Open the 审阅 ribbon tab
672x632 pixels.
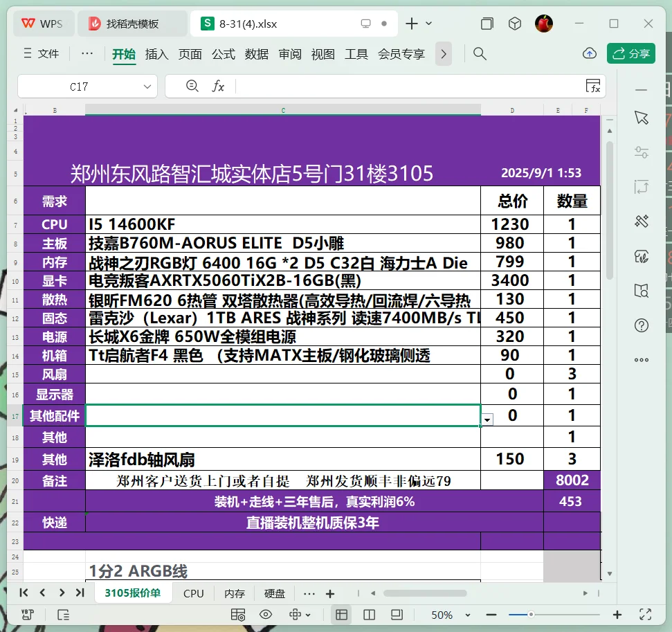[x=290, y=54]
